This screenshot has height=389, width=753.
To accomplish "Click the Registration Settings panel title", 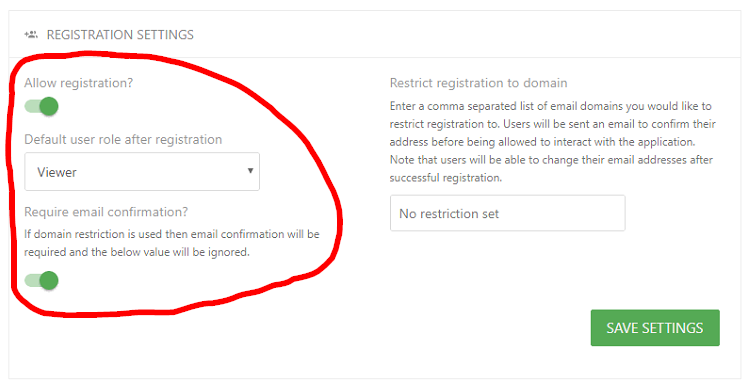I will [120, 35].
